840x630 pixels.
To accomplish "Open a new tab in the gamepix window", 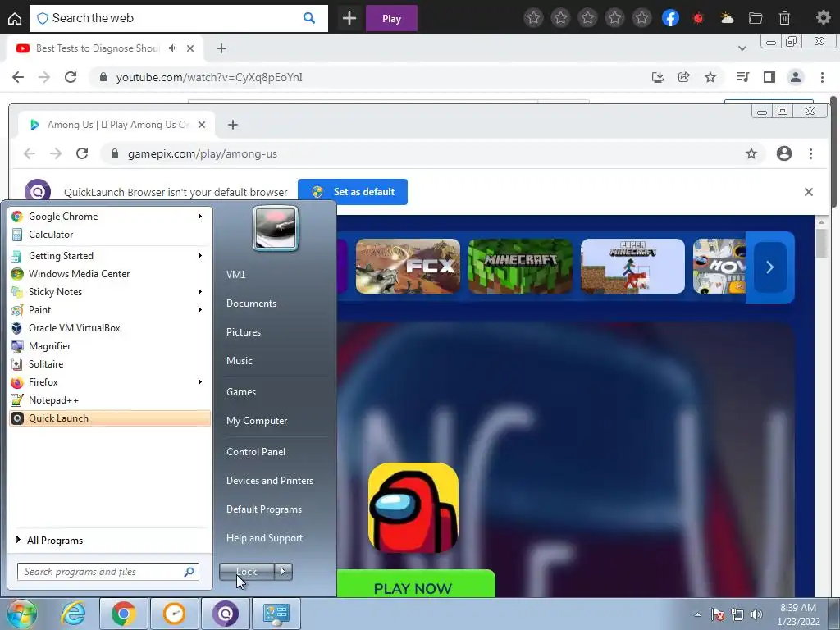I will coord(232,125).
